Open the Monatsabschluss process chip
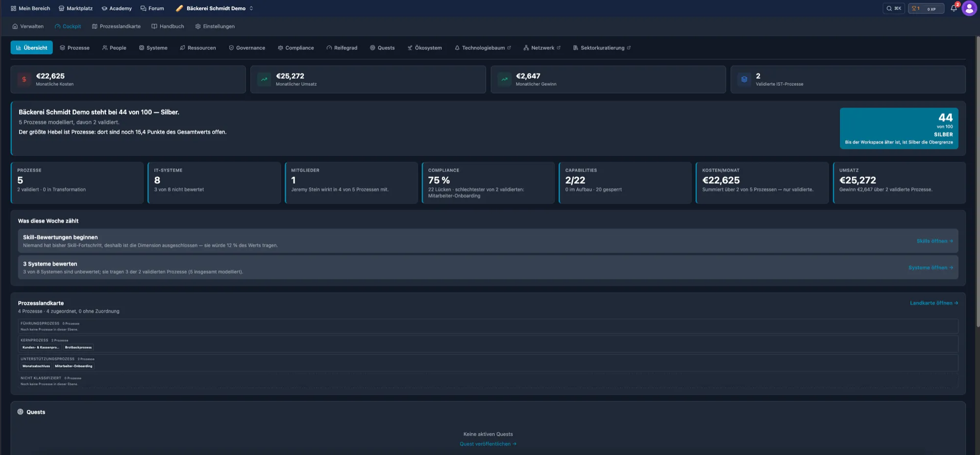 (36, 366)
